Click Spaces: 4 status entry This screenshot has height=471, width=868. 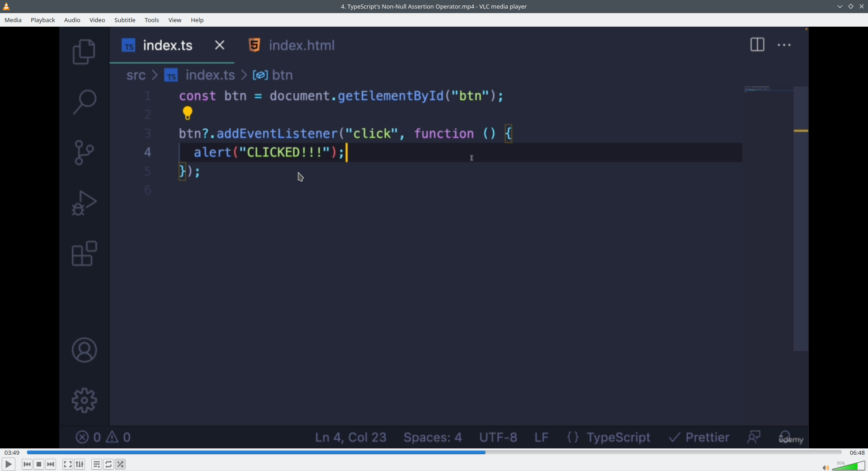(433, 438)
